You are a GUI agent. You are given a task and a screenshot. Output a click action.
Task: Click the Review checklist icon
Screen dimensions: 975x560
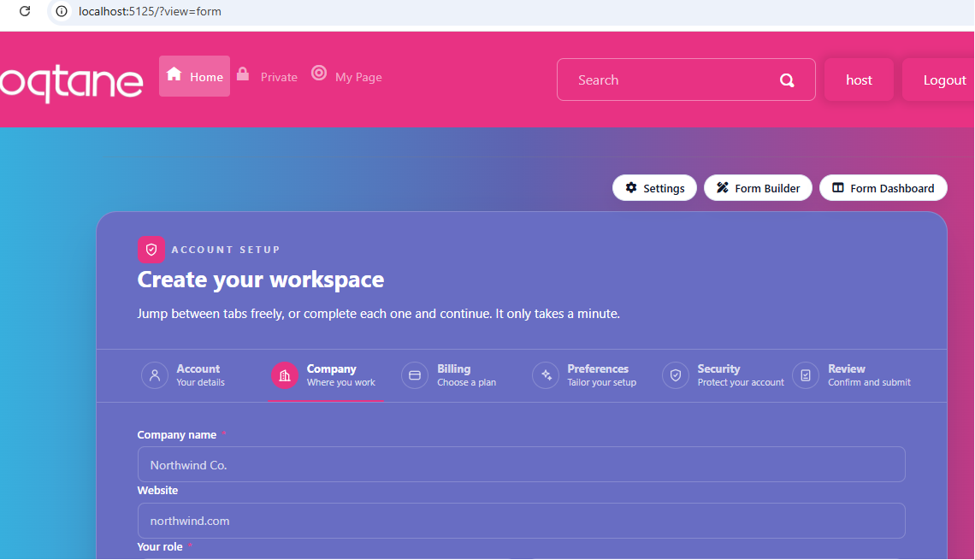pos(806,375)
